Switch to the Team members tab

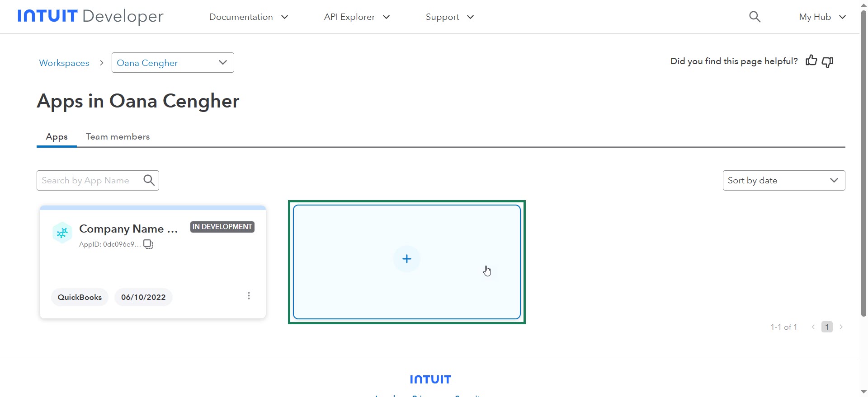click(x=118, y=136)
